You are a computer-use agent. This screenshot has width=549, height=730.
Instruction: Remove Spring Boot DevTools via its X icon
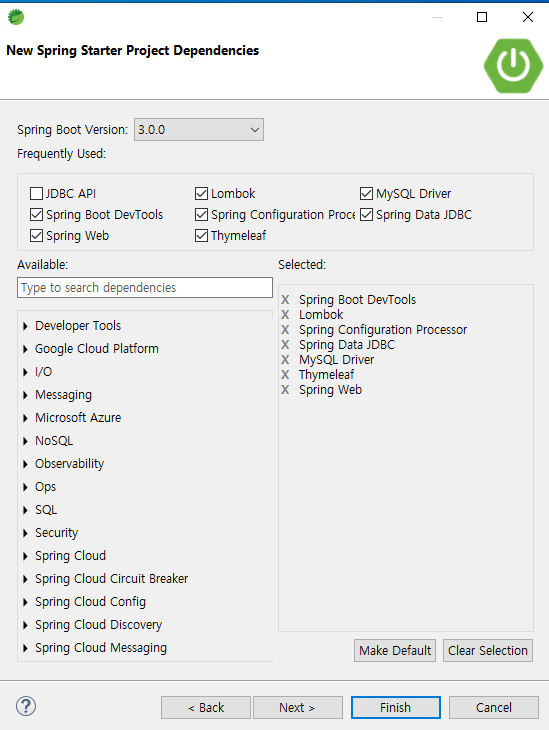[x=285, y=300]
